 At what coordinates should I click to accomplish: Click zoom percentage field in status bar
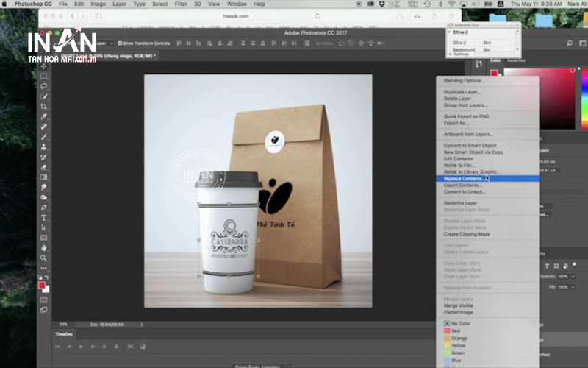[x=63, y=323]
